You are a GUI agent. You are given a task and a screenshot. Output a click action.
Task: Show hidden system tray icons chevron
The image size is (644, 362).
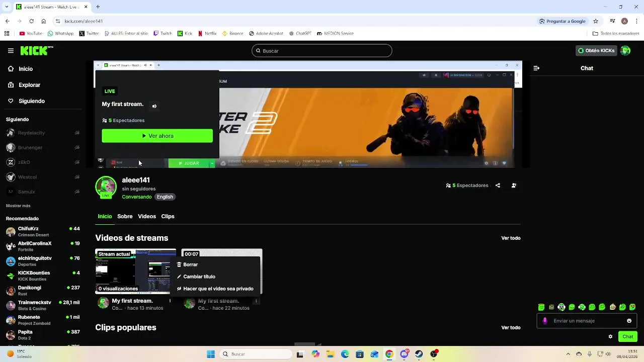click(568, 354)
